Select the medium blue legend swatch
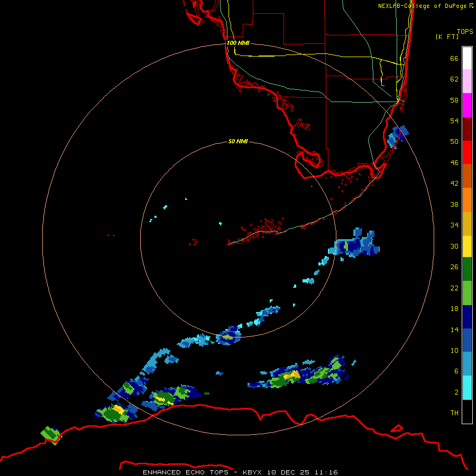The image size is (476, 476). point(467,340)
